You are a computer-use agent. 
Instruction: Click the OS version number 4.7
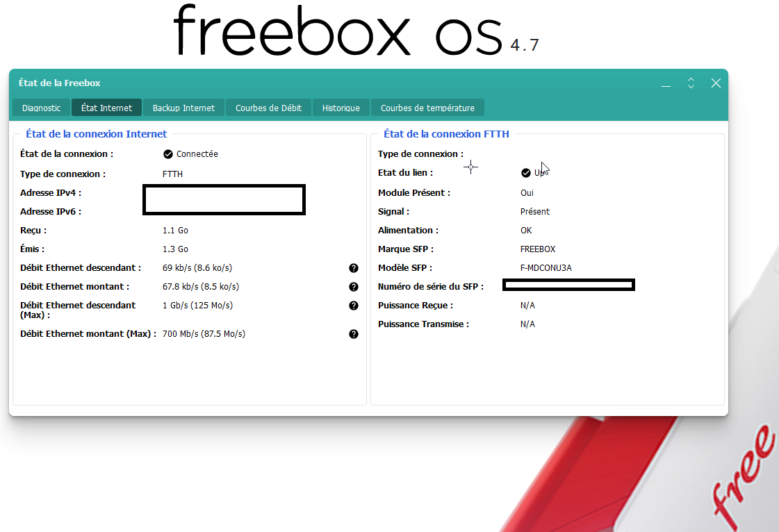coord(525,45)
